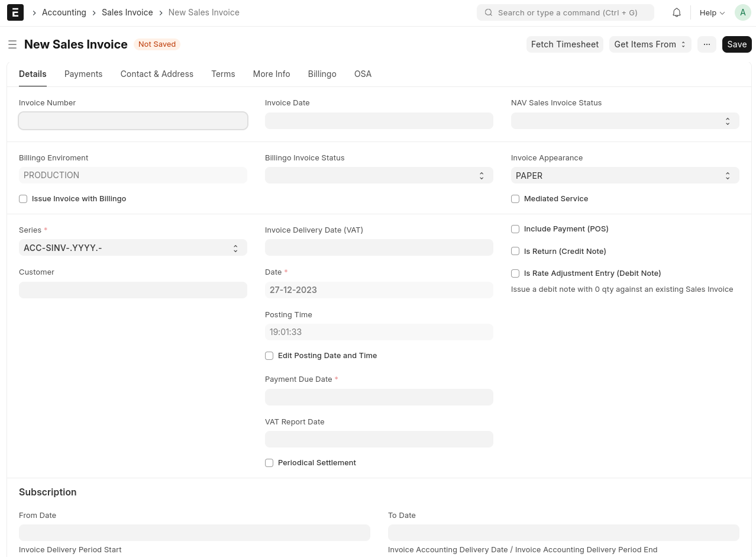This screenshot has width=756, height=557.
Task: Focus the Customer input field
Action: point(133,290)
